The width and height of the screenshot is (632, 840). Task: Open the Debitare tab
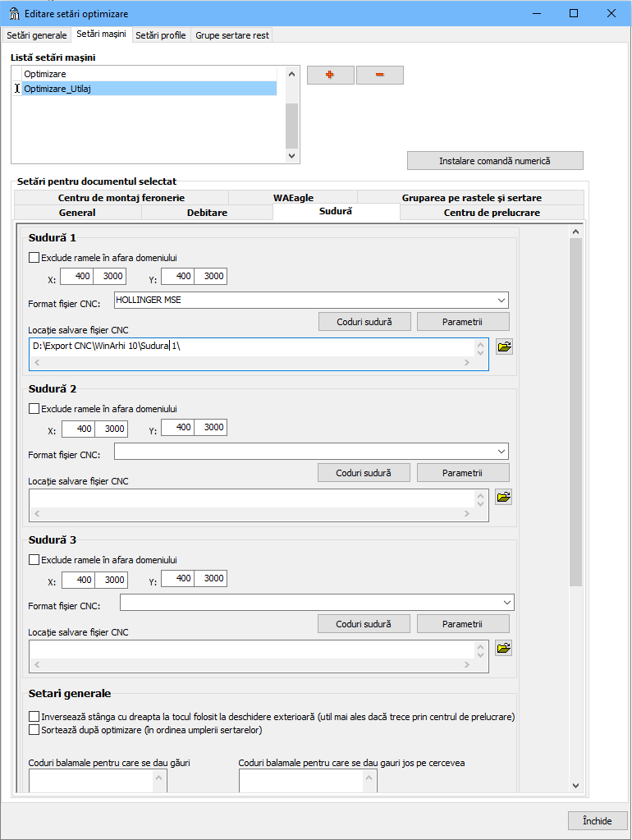[206, 213]
